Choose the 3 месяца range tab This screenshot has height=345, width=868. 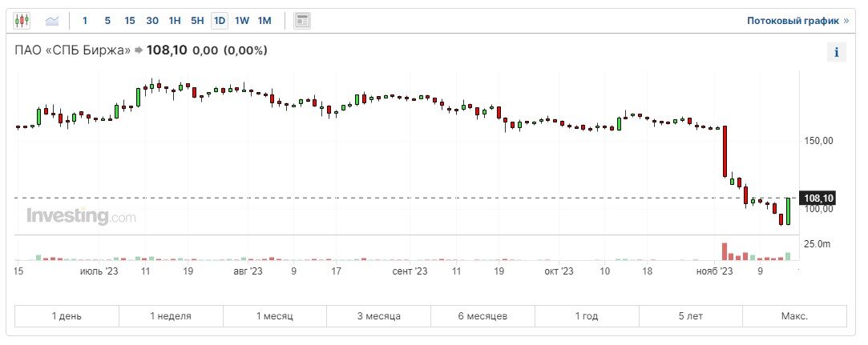coord(378,316)
